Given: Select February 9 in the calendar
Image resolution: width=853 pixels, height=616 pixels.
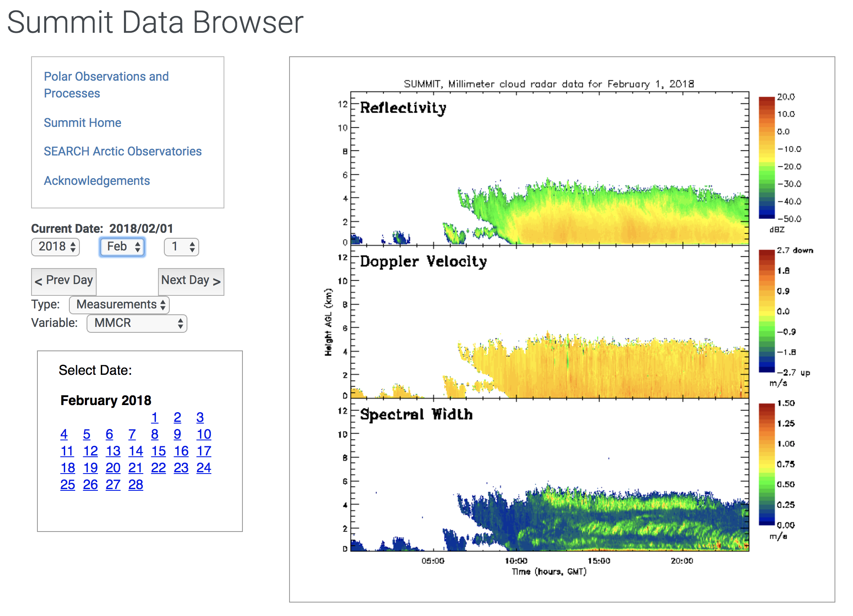Looking at the screenshot, I should [x=177, y=434].
